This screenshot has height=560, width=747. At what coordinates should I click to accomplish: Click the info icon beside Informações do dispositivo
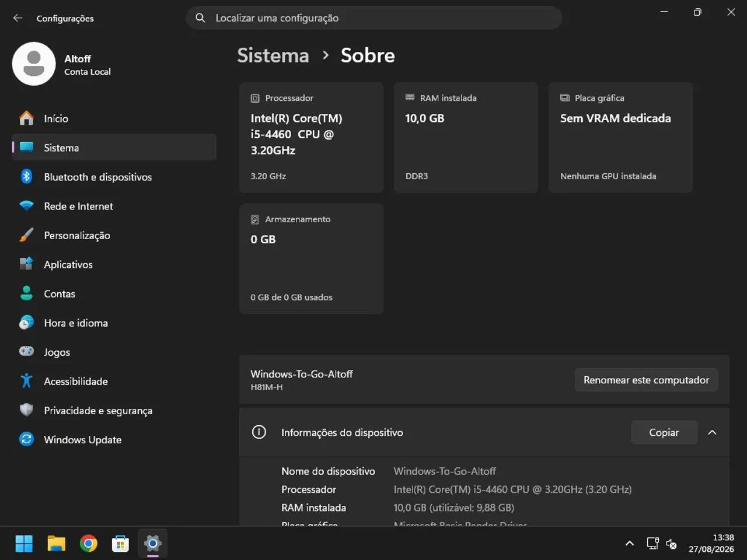coord(259,432)
